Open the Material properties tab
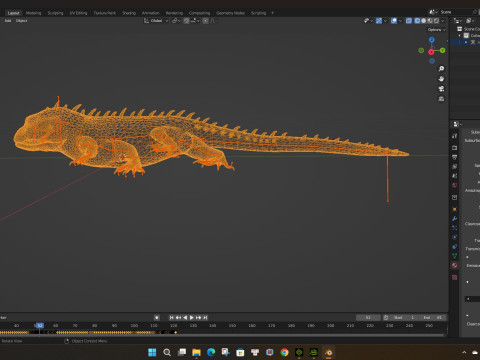This screenshot has height=360, width=480. 455,265
